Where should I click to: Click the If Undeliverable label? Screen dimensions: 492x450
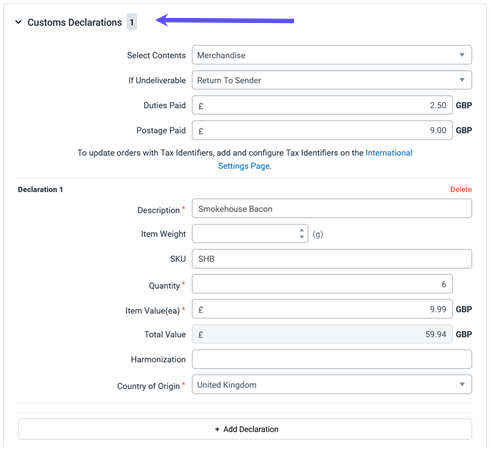[157, 80]
